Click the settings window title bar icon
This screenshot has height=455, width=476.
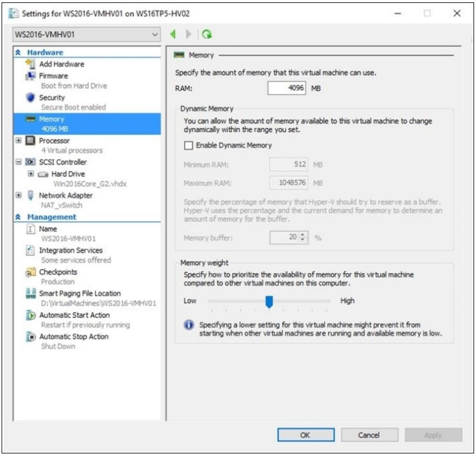tap(14, 13)
